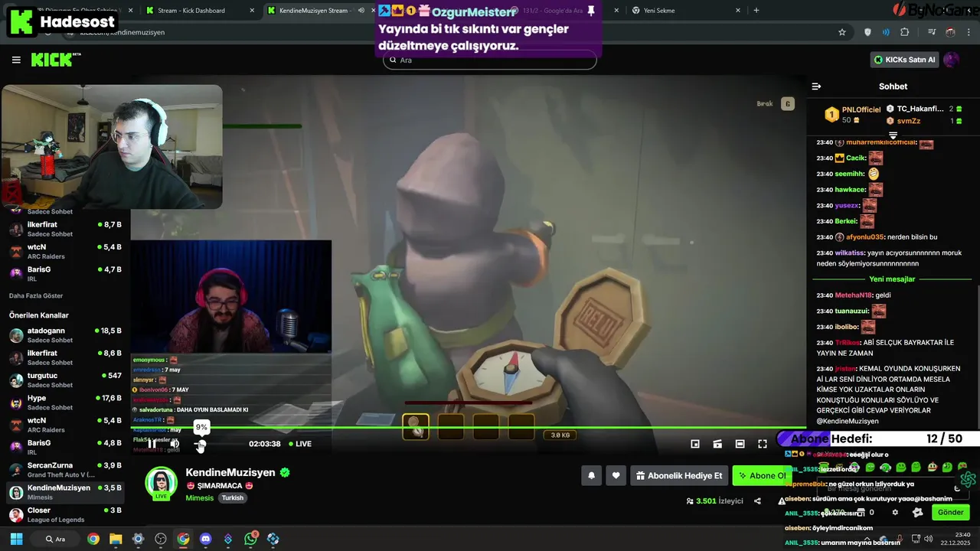Screen dimensions: 980x551
Task: Toggle the notification bell for KendineMuzisyen
Action: click(591, 475)
